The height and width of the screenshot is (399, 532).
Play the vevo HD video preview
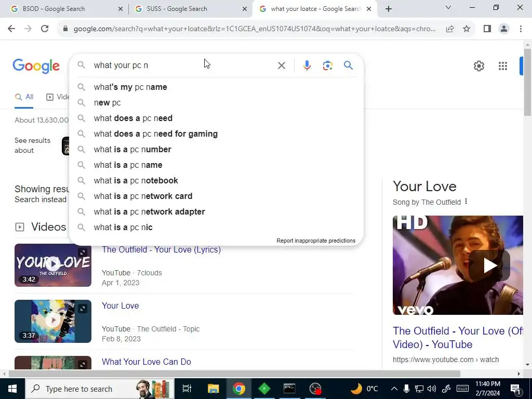pos(458,265)
